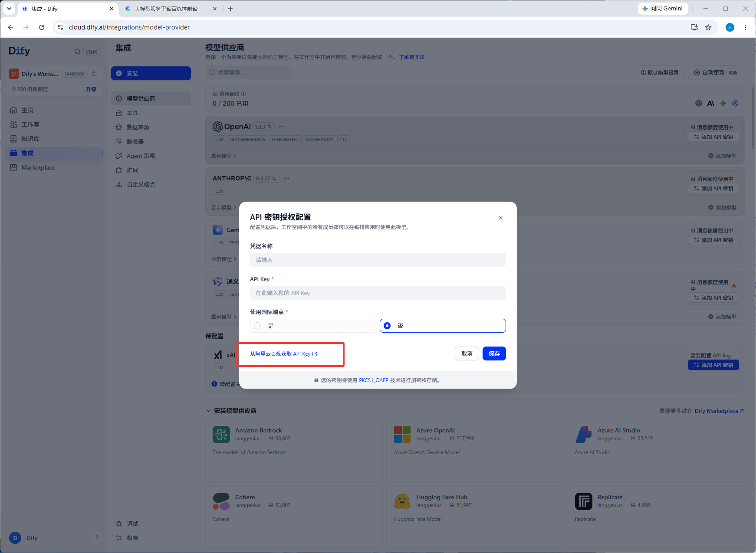This screenshot has width=756, height=553.
Task: Expand 显示模型 under Anthropic
Action: click(224, 207)
